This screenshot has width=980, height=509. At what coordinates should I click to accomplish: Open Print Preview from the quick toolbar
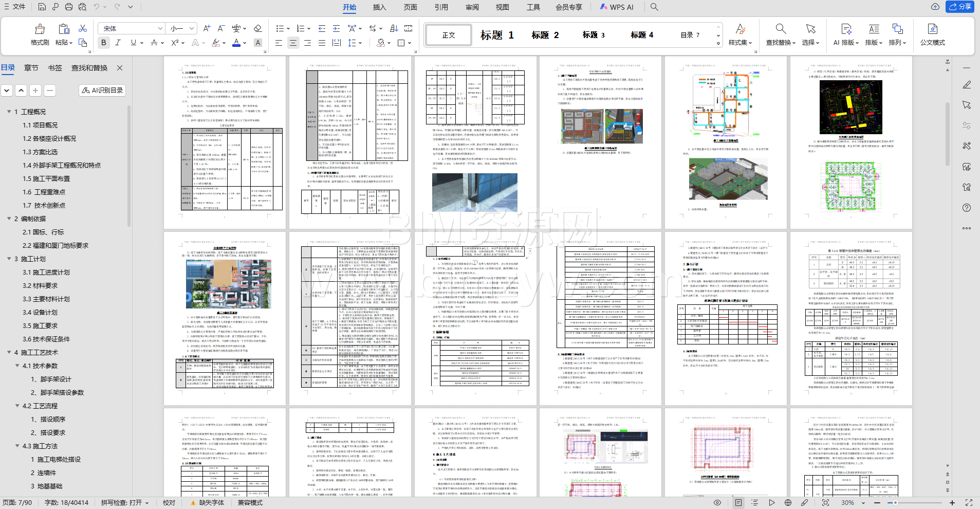(x=83, y=7)
